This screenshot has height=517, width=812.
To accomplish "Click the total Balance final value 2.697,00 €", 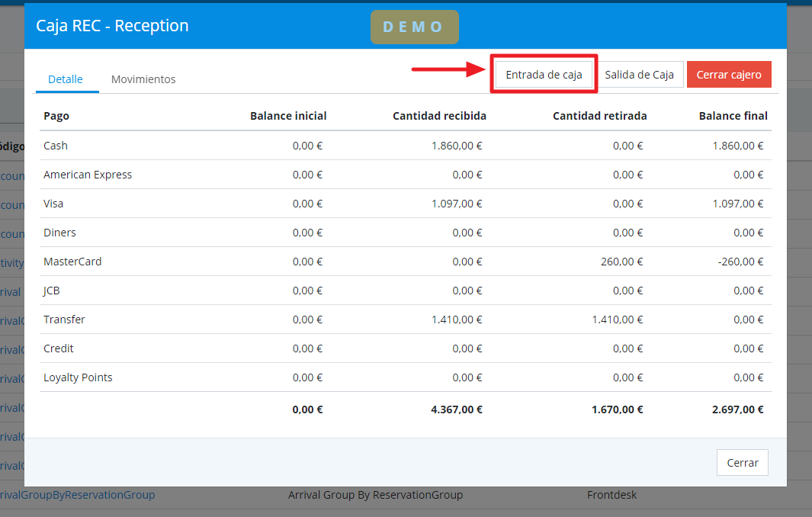I will click(737, 409).
